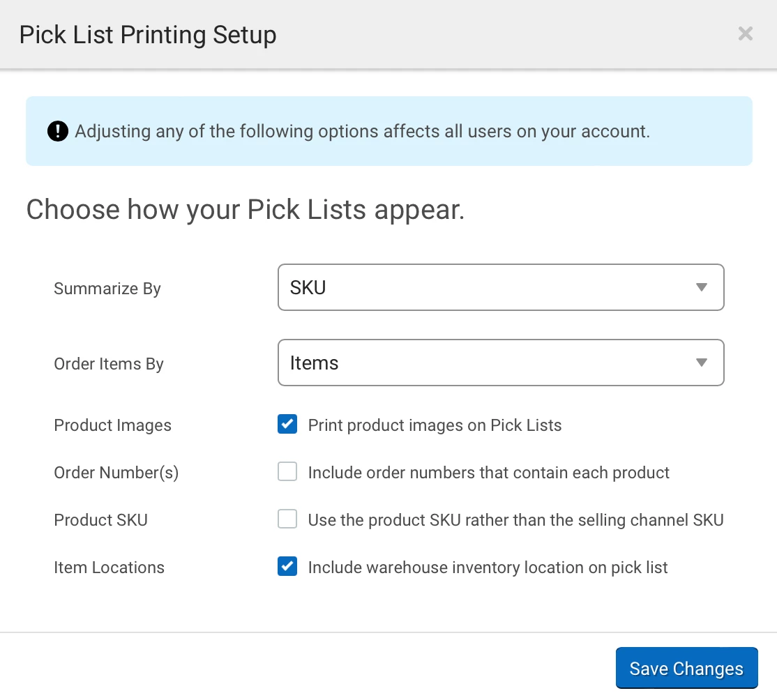This screenshot has width=777, height=700.
Task: Click the exclamation alert icon in the banner
Action: (x=58, y=131)
